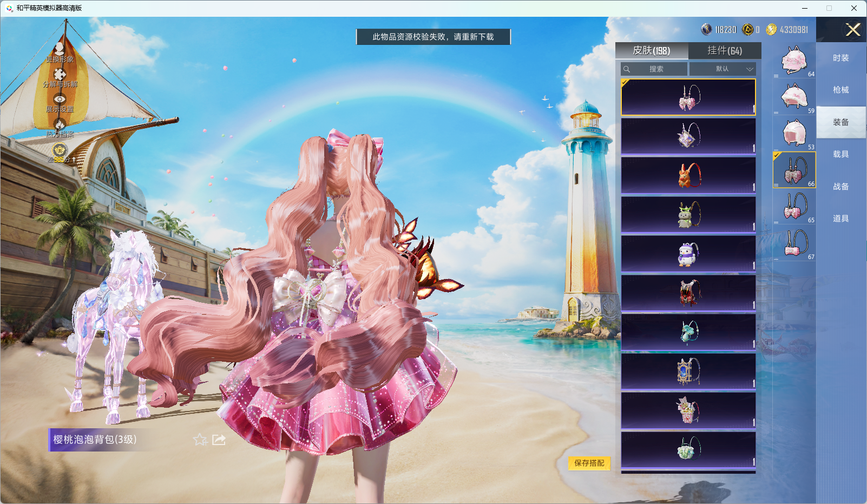Click the 保存搭配 save outfit button
The image size is (867, 504).
589,463
